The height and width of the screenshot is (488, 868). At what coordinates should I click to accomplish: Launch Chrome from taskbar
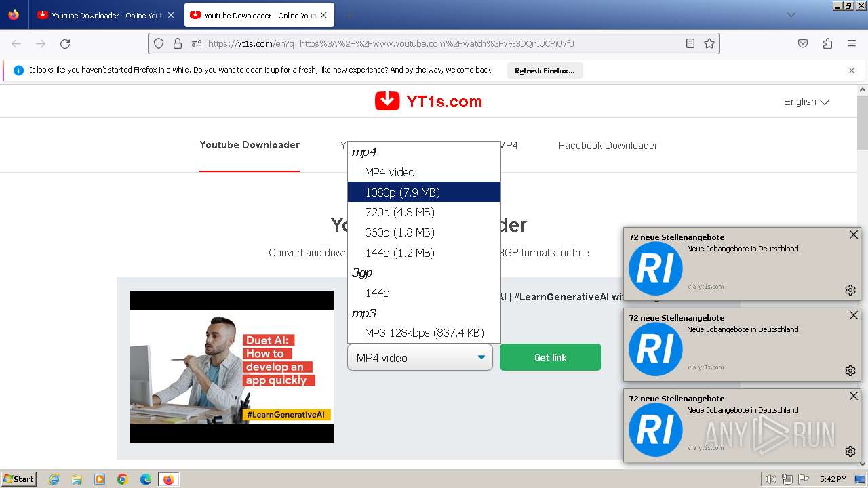click(123, 479)
